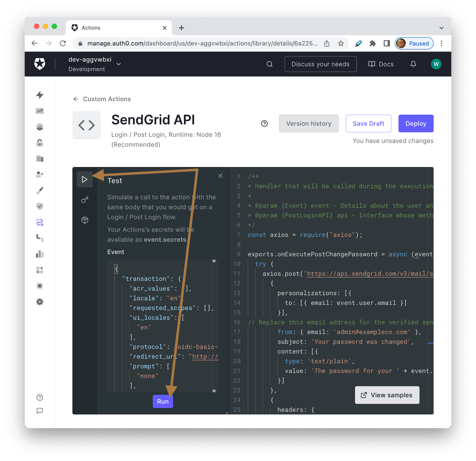Close the Test panel
The height and width of the screenshot is (461, 476).
[220, 176]
